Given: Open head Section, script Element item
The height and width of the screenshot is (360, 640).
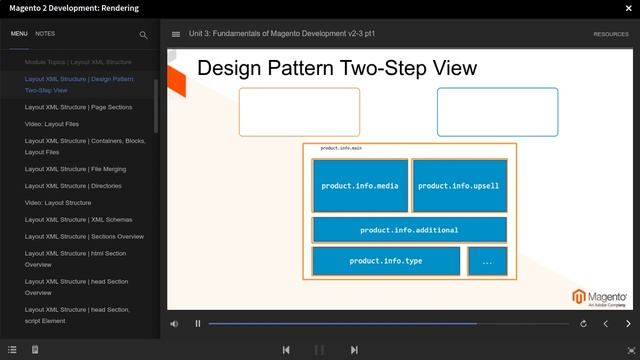Looking at the screenshot, I should pyautogui.click(x=77, y=315).
